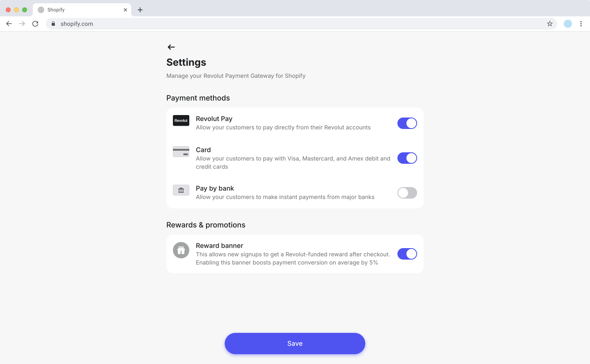Disable the Revolut Pay toggle

click(x=407, y=123)
